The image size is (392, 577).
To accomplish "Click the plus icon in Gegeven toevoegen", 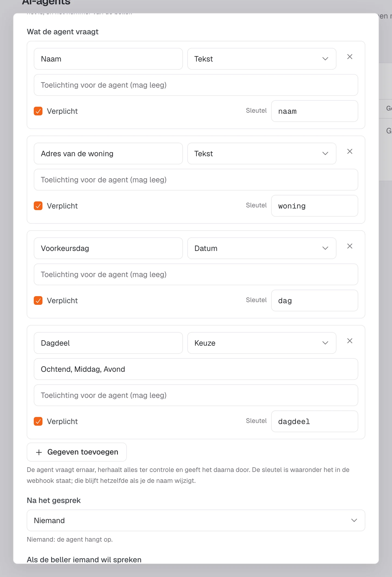I will pyautogui.click(x=39, y=452).
